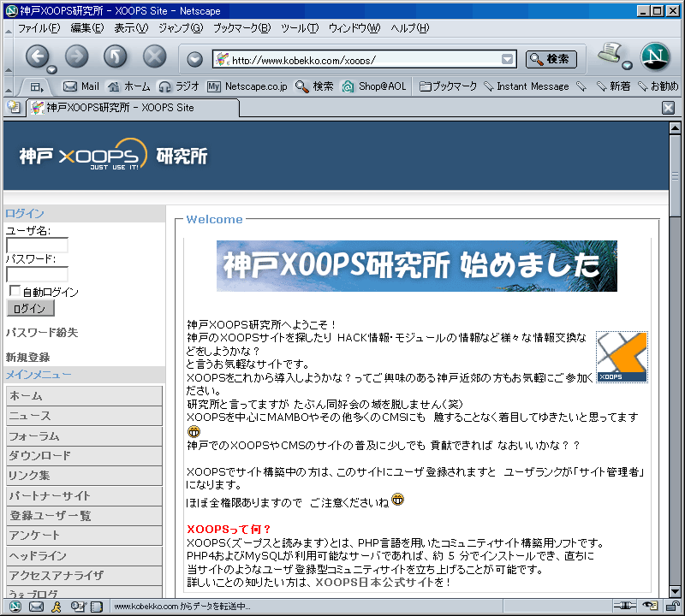Click the new tab button left of tabs

(14, 107)
